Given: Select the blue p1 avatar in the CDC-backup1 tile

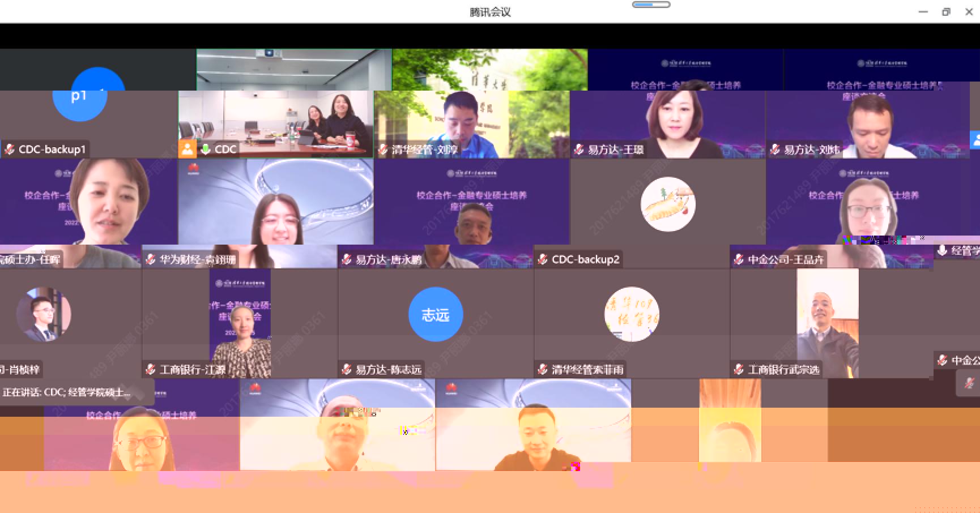Looking at the screenshot, I should (80, 94).
